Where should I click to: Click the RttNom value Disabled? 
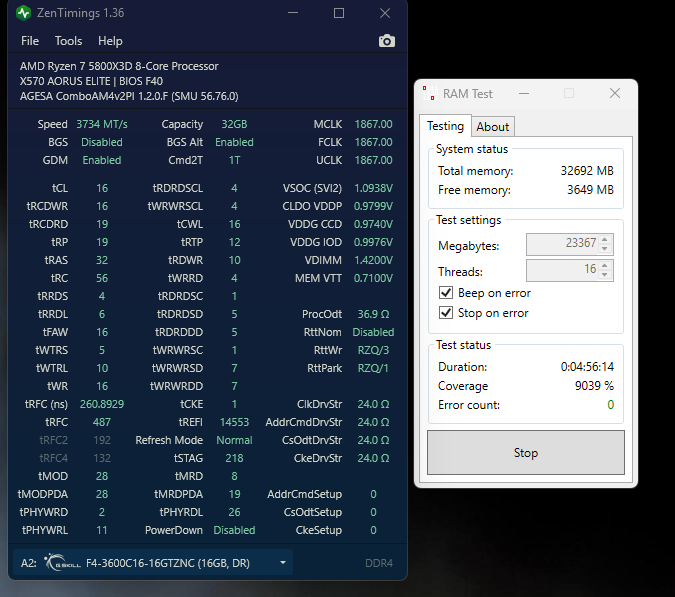coord(373,332)
